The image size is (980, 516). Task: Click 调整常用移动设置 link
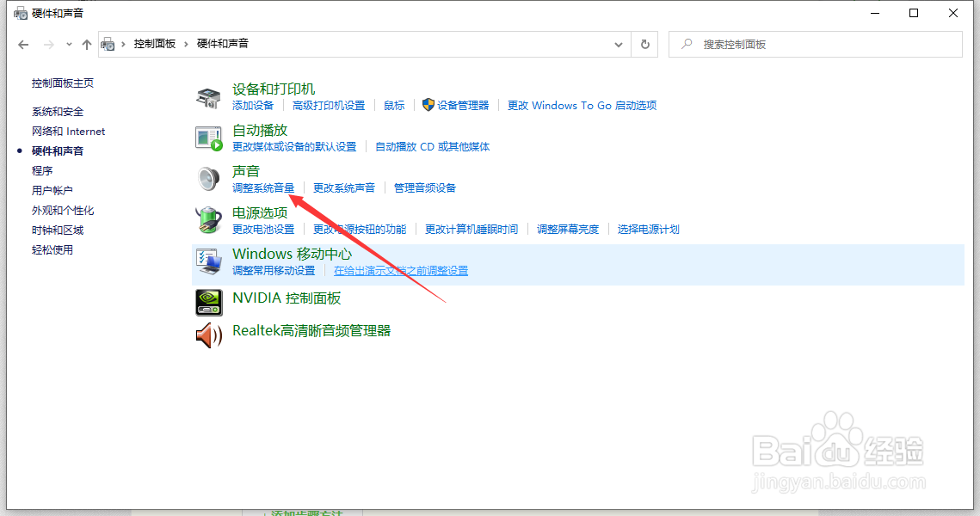[x=274, y=271]
